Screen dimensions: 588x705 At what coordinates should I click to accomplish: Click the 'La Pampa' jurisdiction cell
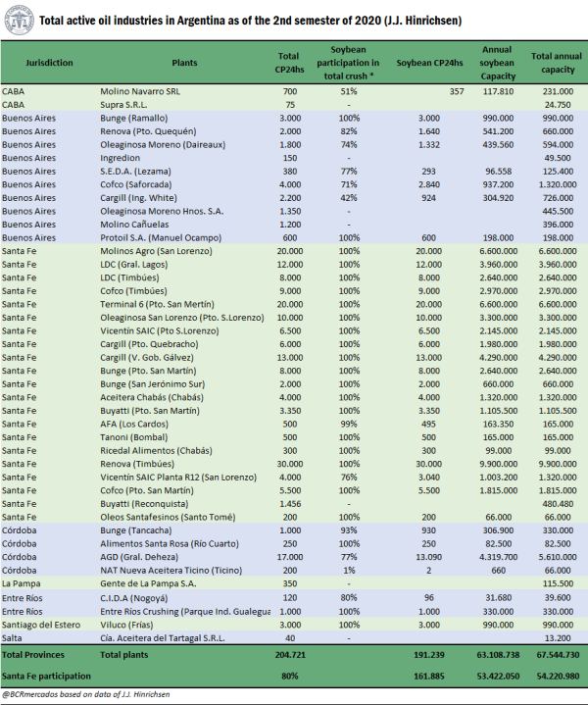[x=22, y=583]
